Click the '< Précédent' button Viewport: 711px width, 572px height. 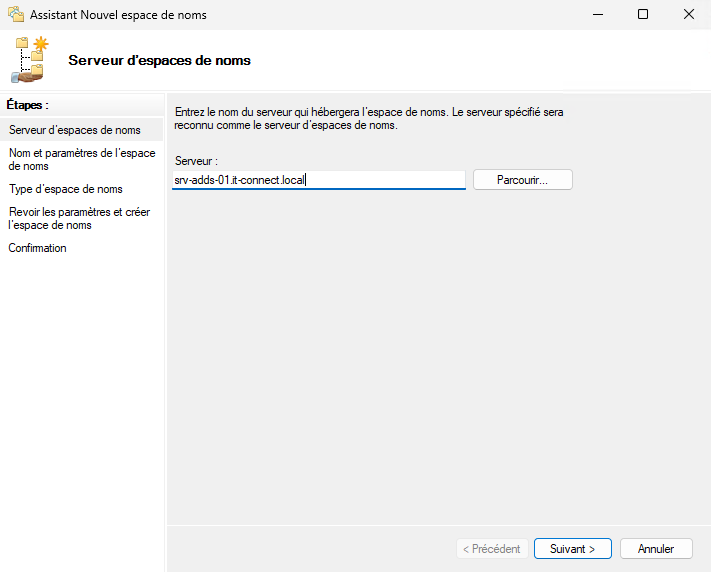pyautogui.click(x=491, y=549)
